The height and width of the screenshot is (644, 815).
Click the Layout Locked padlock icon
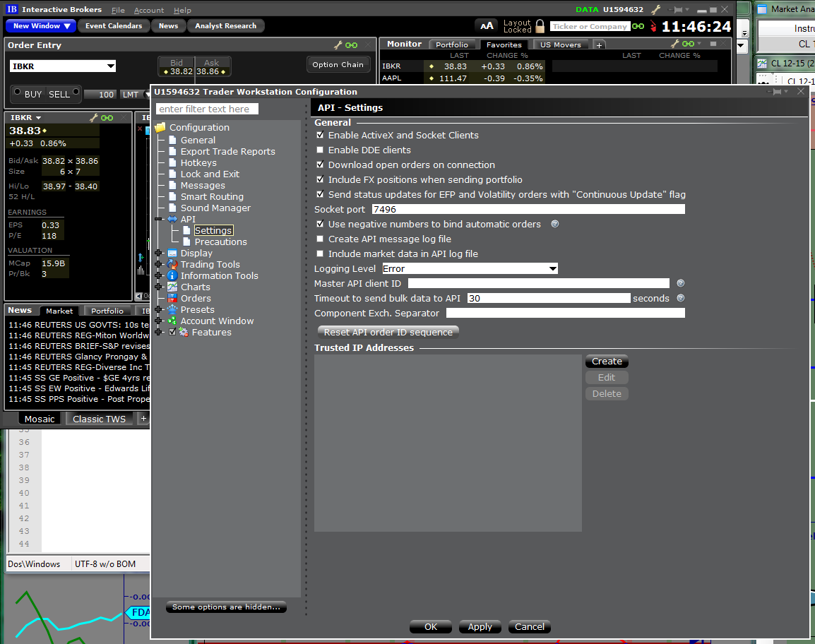click(540, 26)
